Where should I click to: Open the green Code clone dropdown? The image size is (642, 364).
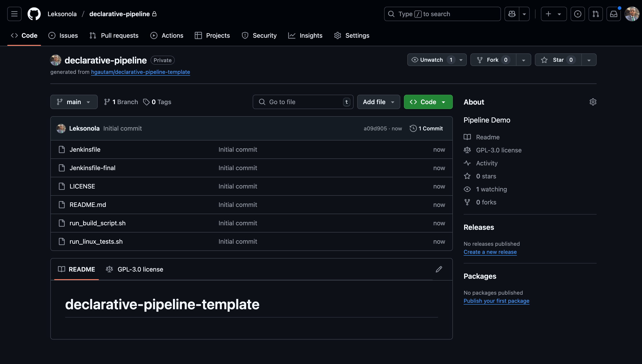428,102
